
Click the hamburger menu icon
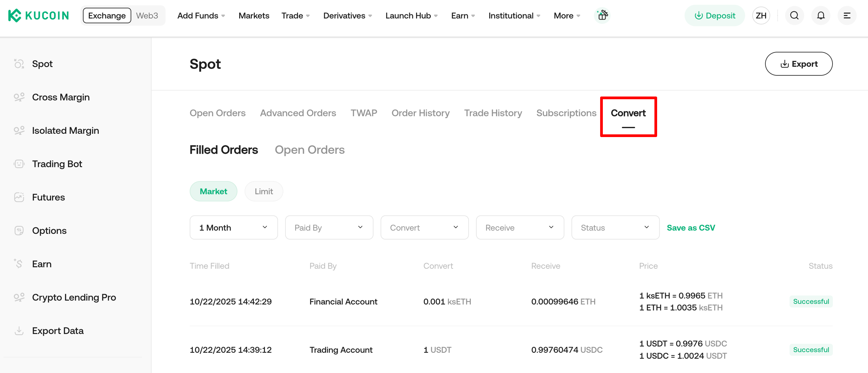click(847, 15)
